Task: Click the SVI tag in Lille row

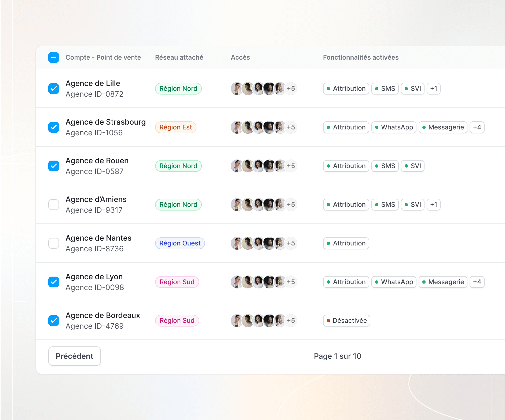Action: pyautogui.click(x=413, y=89)
